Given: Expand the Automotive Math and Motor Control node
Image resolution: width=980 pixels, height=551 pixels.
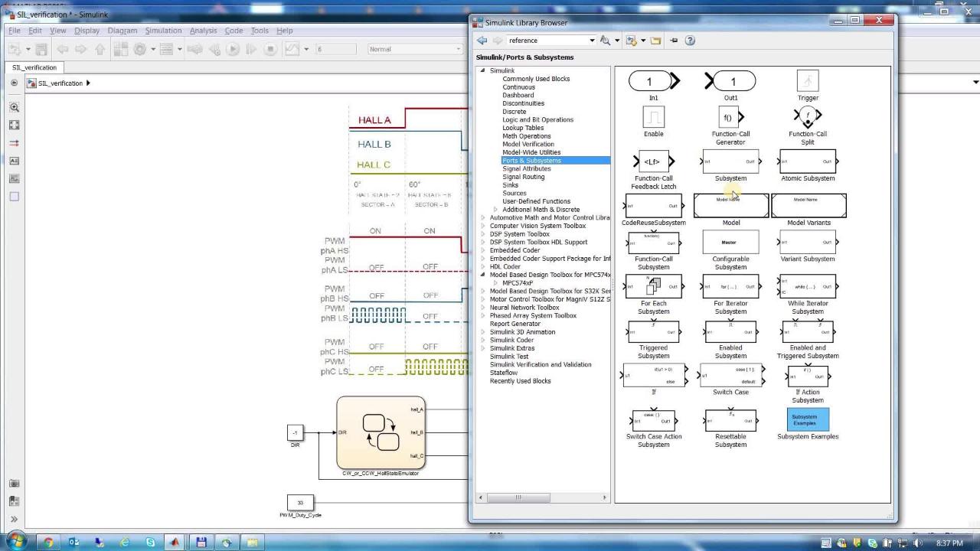Looking at the screenshot, I should pyautogui.click(x=482, y=217).
